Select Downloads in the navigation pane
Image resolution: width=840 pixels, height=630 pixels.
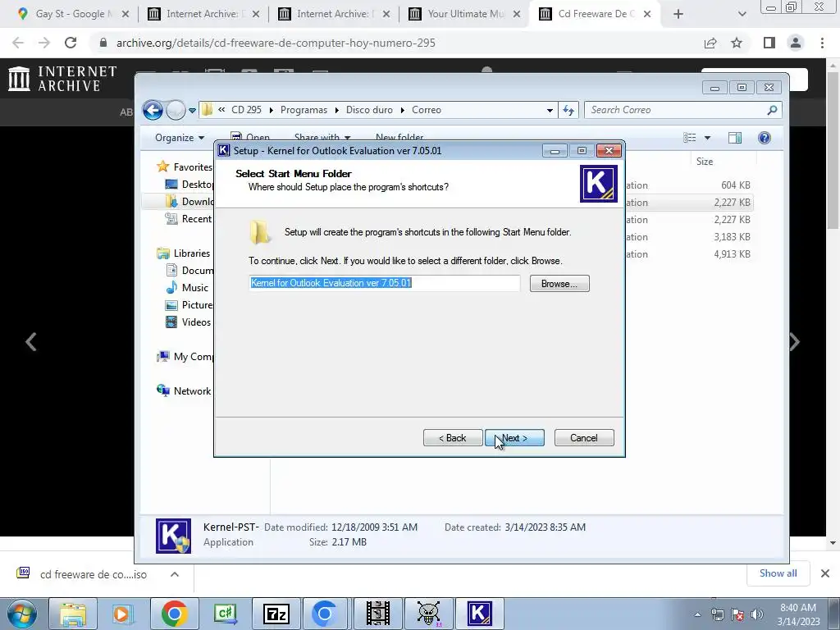[189, 202]
